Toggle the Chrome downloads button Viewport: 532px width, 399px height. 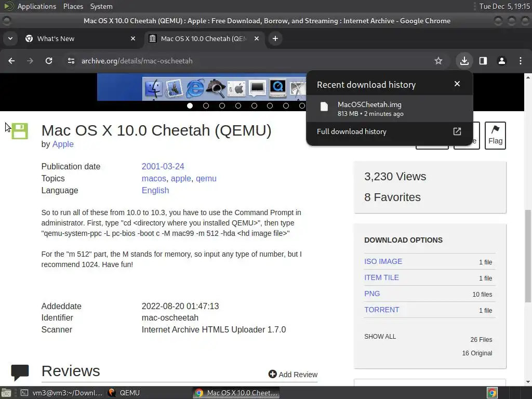[x=464, y=61]
